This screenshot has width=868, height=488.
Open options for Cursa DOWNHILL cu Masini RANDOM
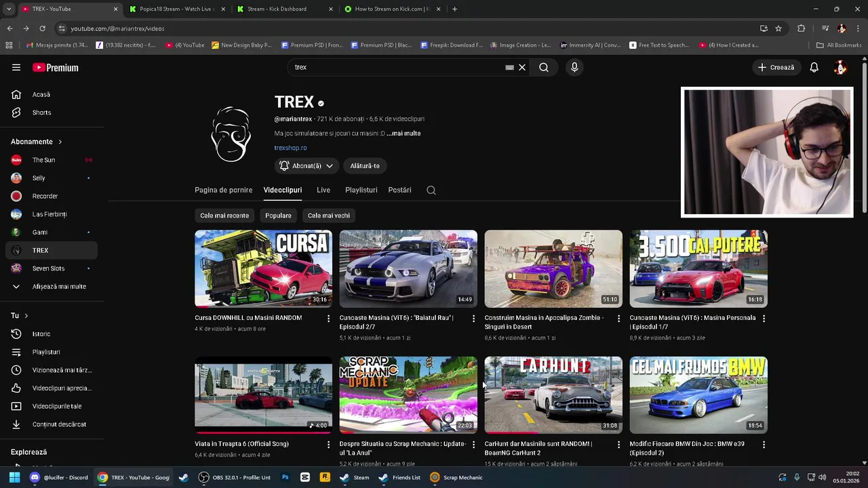pyautogui.click(x=329, y=319)
